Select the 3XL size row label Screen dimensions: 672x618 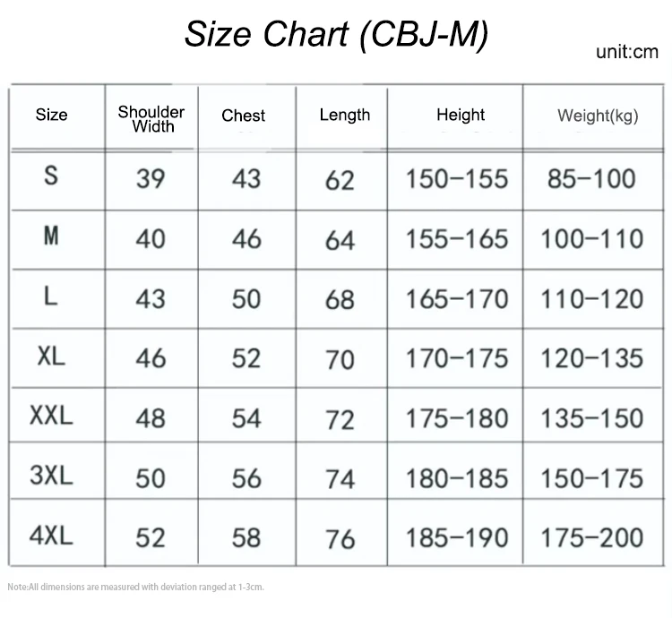[x=51, y=476]
